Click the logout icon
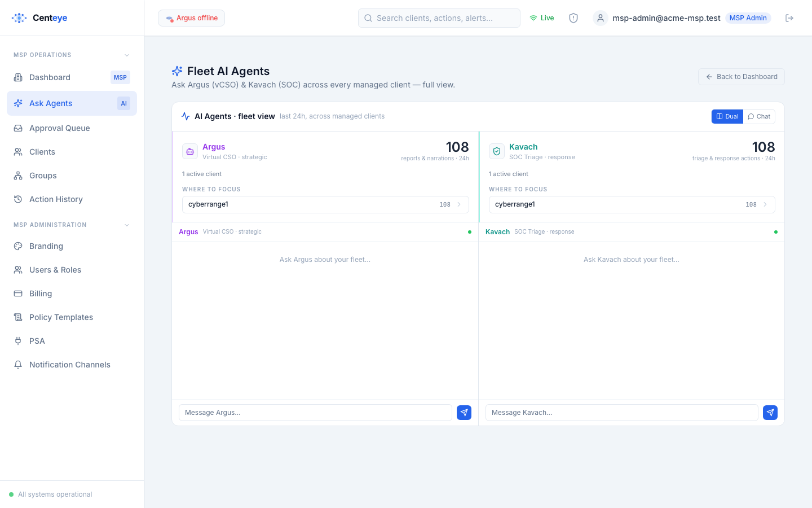812x508 pixels. (x=789, y=18)
